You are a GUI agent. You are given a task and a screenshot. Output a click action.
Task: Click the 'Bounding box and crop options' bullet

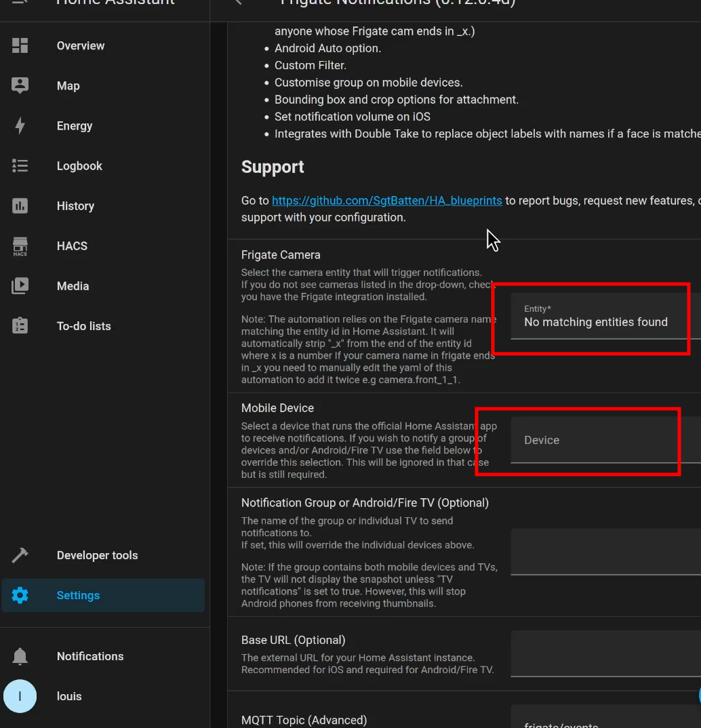(397, 100)
